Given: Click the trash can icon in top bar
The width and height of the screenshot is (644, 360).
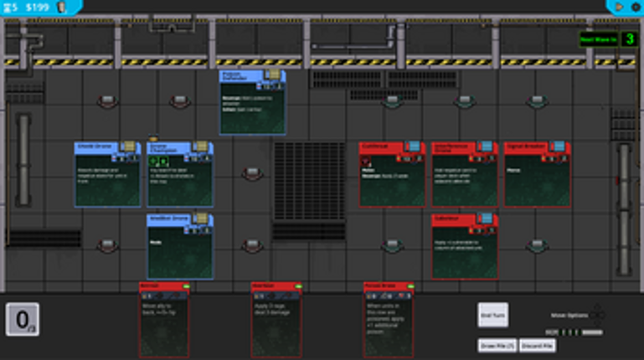Looking at the screenshot, I should tap(61, 7).
